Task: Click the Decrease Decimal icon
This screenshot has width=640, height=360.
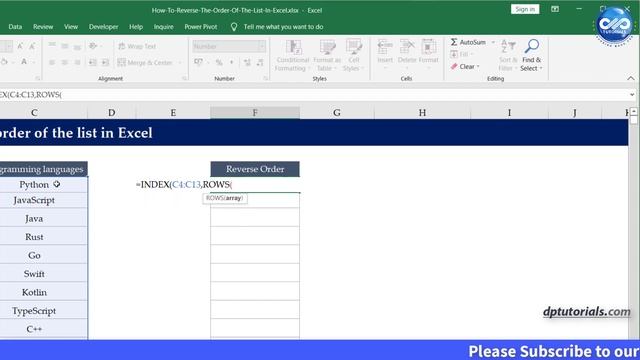Action: click(x=260, y=62)
